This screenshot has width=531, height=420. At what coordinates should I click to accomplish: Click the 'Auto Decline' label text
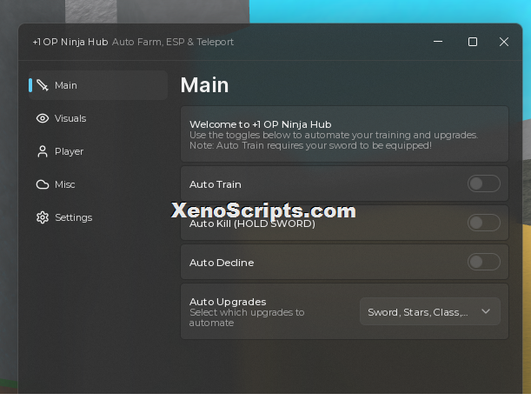point(222,263)
